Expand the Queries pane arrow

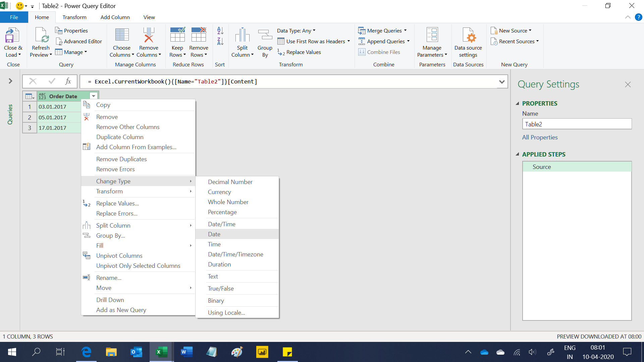tap(10, 81)
